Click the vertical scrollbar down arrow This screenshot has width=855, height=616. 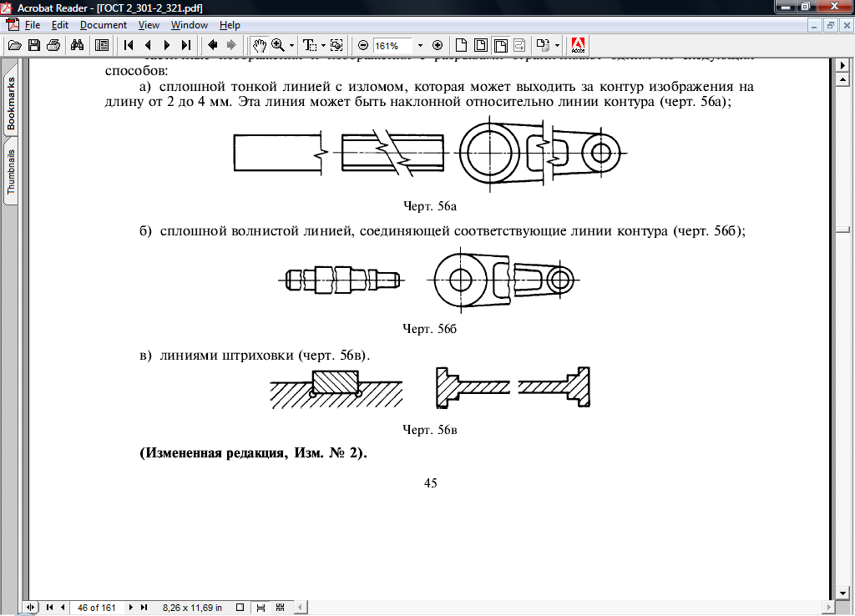(x=842, y=593)
